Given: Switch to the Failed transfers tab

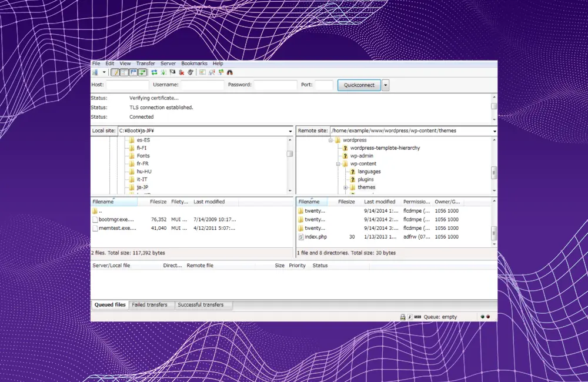Looking at the screenshot, I should pyautogui.click(x=149, y=305).
